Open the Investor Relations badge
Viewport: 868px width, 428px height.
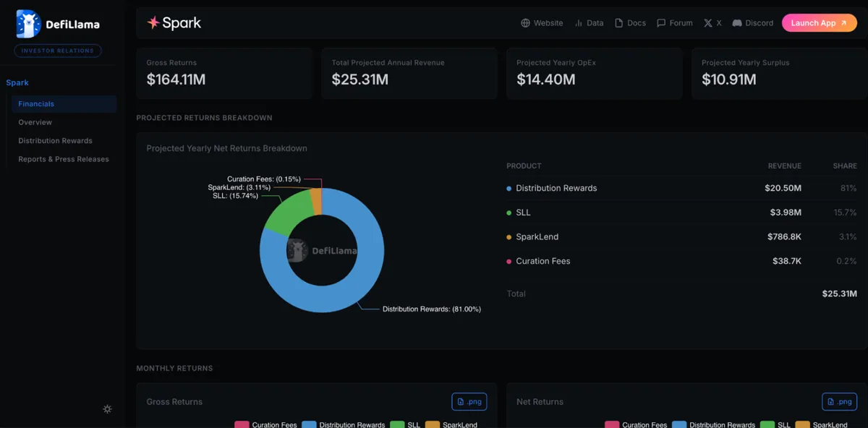point(58,51)
